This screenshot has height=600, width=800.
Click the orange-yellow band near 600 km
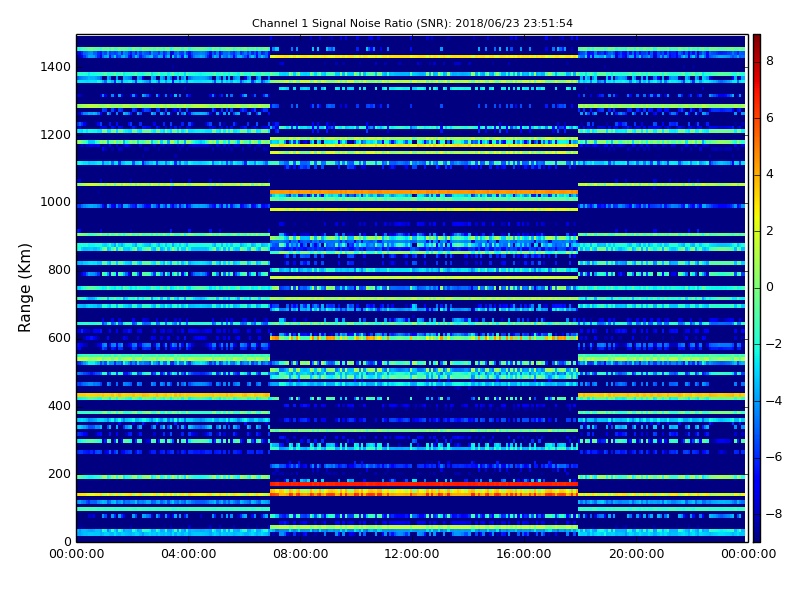[x=424, y=337]
